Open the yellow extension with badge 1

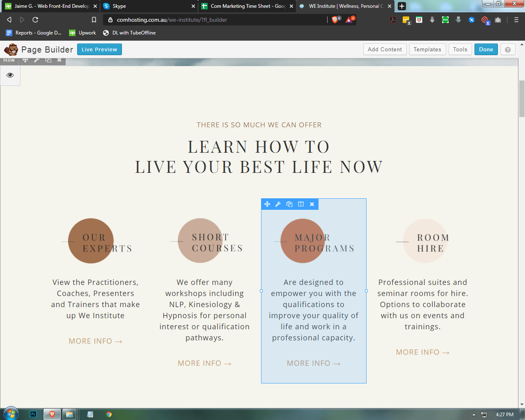pyautogui.click(x=406, y=20)
